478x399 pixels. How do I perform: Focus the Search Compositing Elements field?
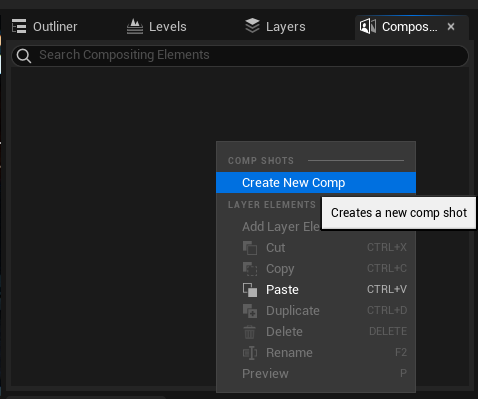point(240,56)
